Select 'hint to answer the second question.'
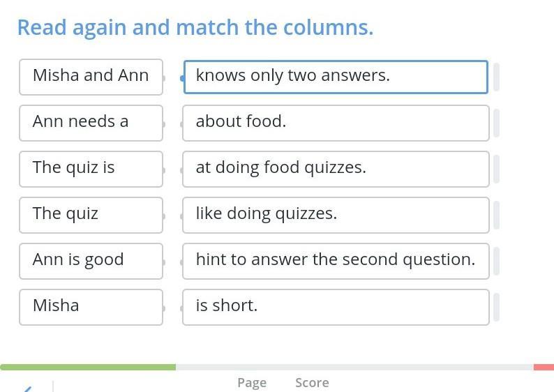Viewport: 554px width, 392px height. coord(336,260)
